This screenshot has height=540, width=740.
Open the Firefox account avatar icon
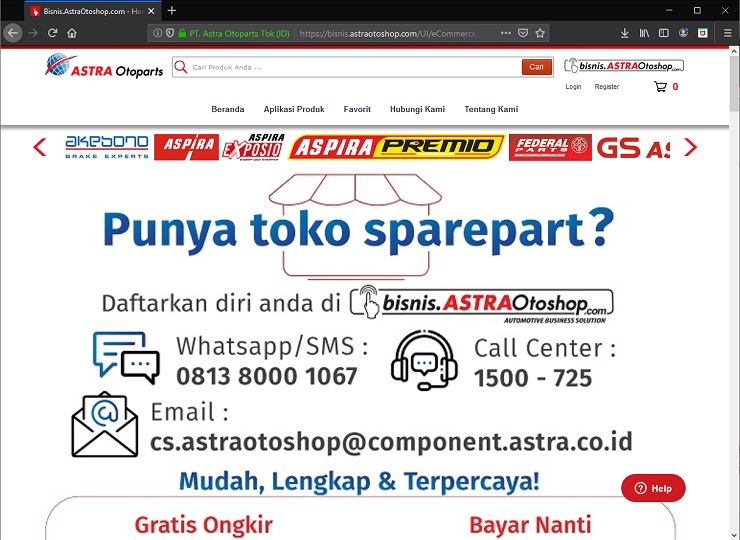[x=683, y=33]
